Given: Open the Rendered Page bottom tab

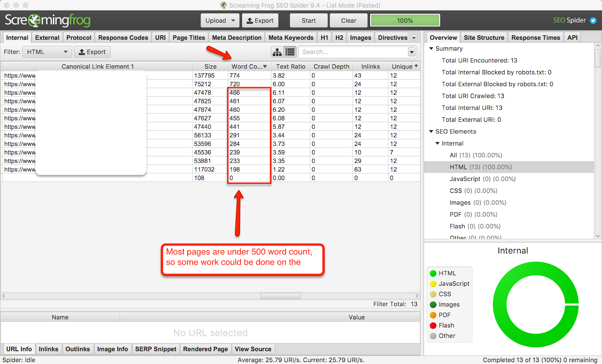Looking at the screenshot, I should click(205, 349).
